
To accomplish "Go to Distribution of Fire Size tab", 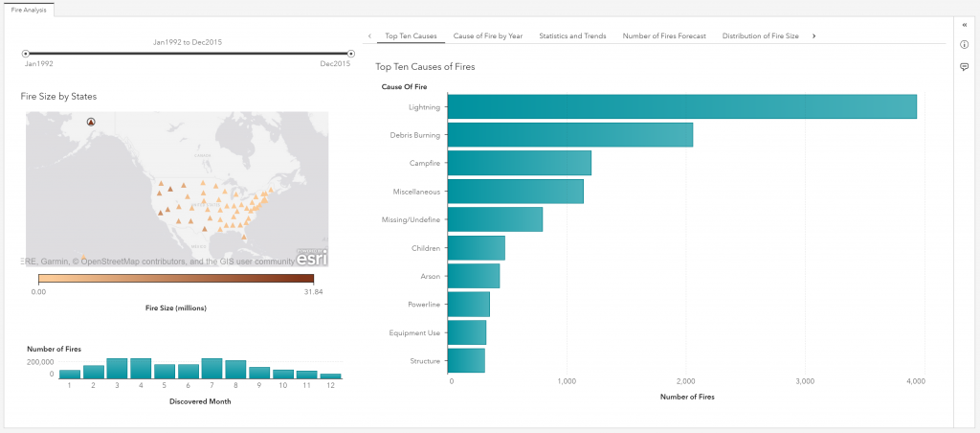I will 760,35.
